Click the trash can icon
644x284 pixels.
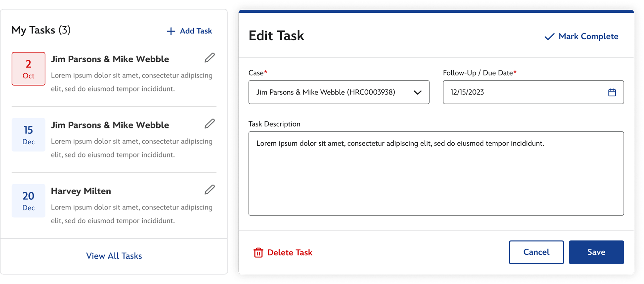[258, 252]
